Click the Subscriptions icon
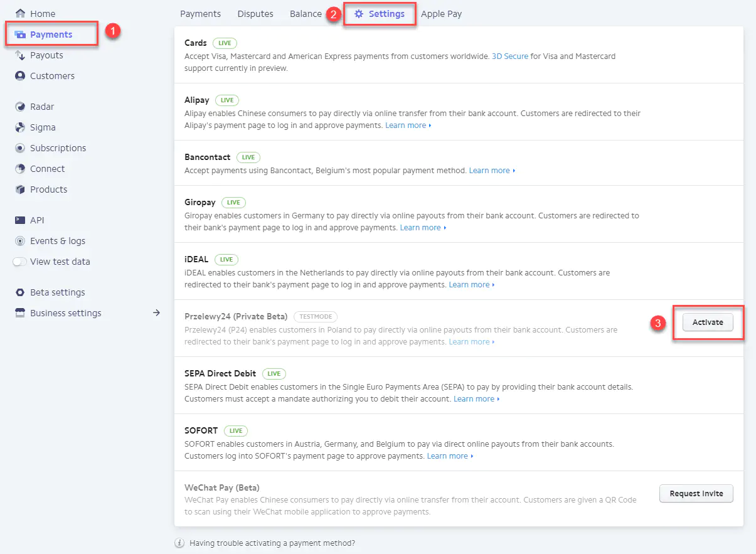The width and height of the screenshot is (756, 554). (20, 148)
